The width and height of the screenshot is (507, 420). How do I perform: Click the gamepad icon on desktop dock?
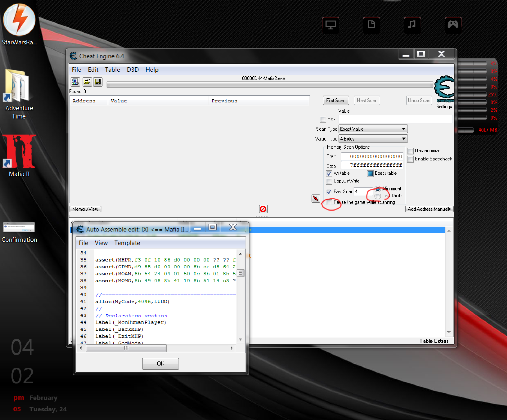pyautogui.click(x=453, y=25)
